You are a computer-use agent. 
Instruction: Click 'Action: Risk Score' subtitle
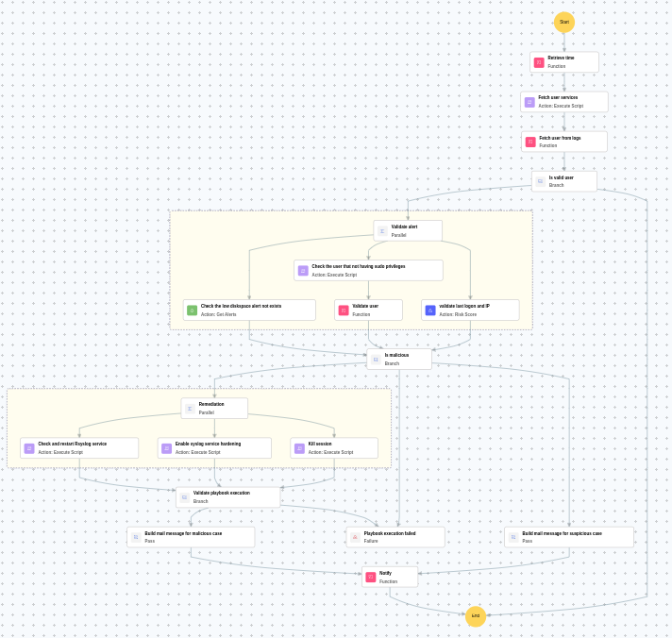click(458, 314)
